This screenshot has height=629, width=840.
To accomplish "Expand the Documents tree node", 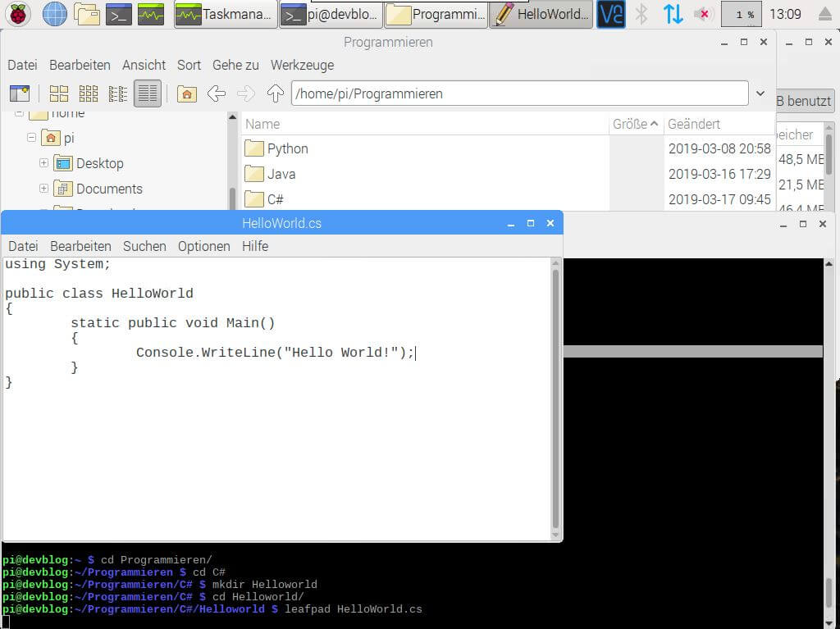I will [43, 189].
